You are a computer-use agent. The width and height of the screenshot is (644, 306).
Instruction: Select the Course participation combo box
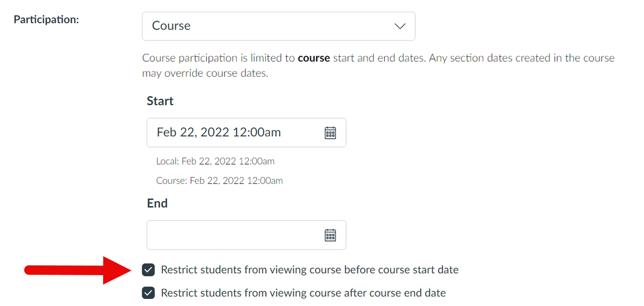(x=278, y=26)
